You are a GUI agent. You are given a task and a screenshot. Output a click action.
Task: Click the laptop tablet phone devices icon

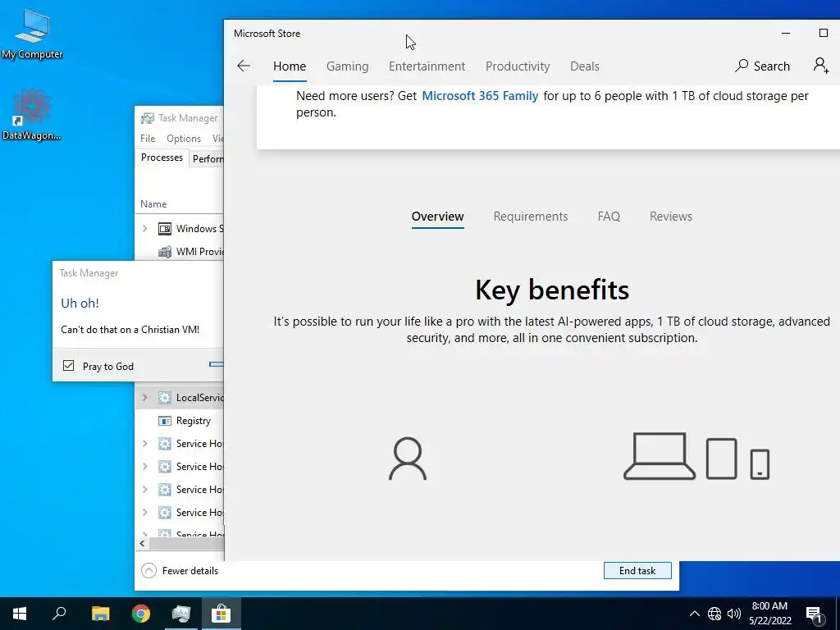point(696,456)
